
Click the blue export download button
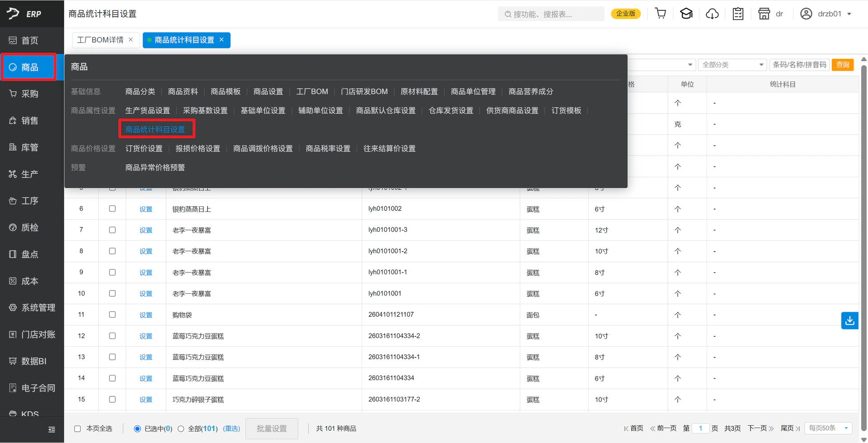click(x=849, y=320)
